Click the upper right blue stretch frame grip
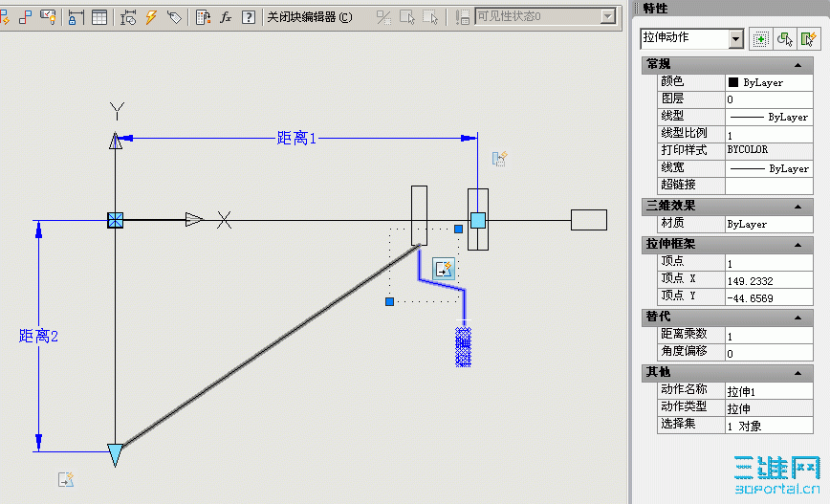Viewport: 830px width, 504px height. (x=458, y=229)
